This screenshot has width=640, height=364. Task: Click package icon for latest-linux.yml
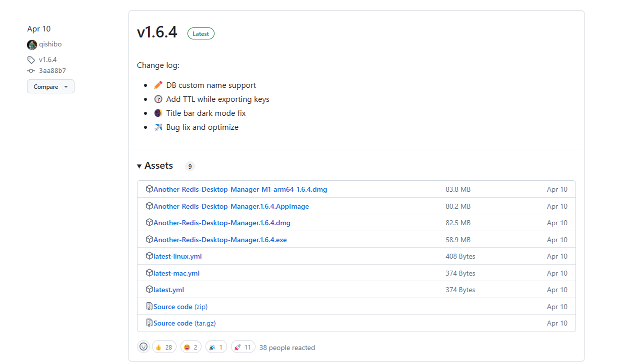tap(149, 256)
